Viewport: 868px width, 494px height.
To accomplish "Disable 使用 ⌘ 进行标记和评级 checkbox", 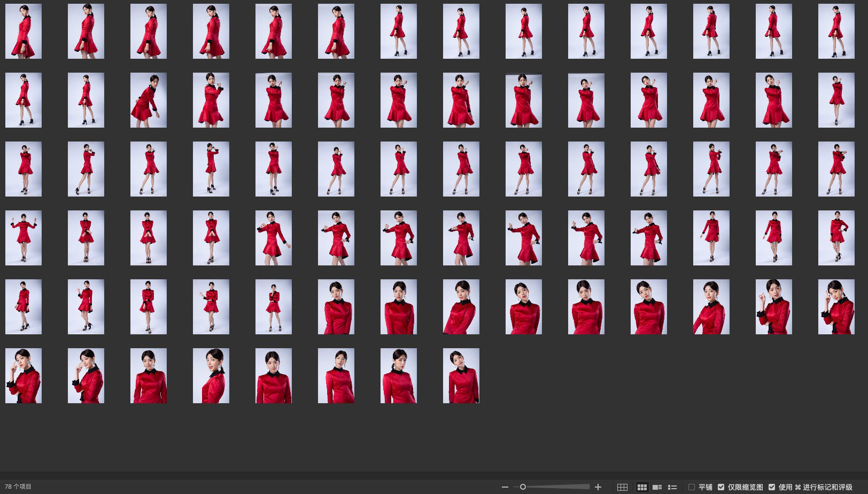I will point(772,487).
